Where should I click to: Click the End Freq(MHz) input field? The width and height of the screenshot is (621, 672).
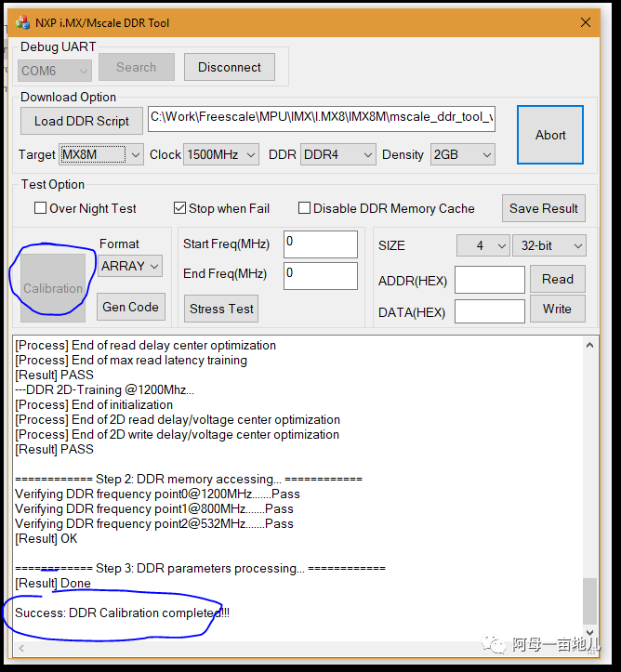(x=321, y=275)
